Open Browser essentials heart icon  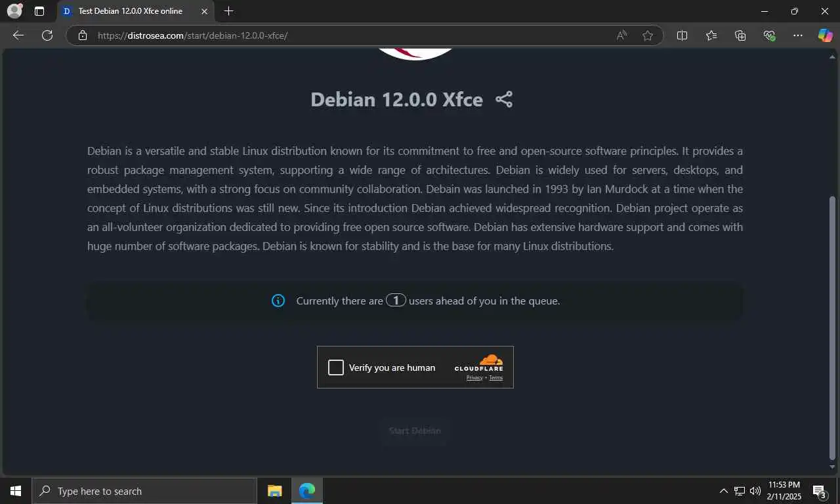pyautogui.click(x=770, y=35)
